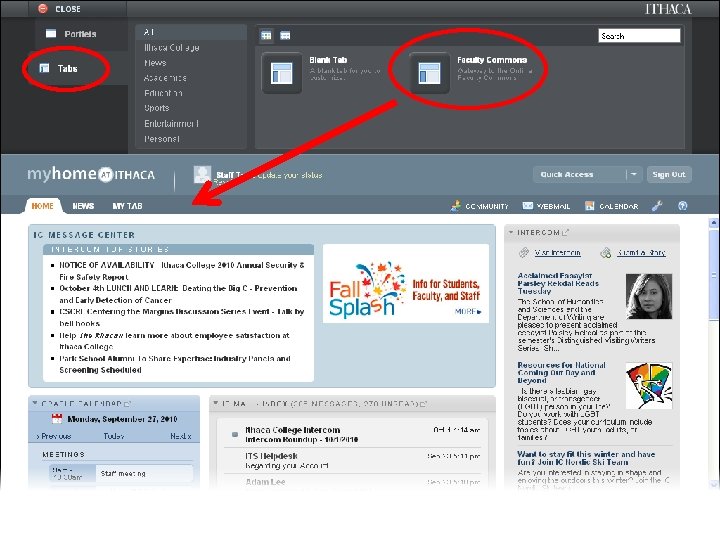Screen dimensions: 720x540
Task: Click the red Close icon
Action: [x=43, y=8]
